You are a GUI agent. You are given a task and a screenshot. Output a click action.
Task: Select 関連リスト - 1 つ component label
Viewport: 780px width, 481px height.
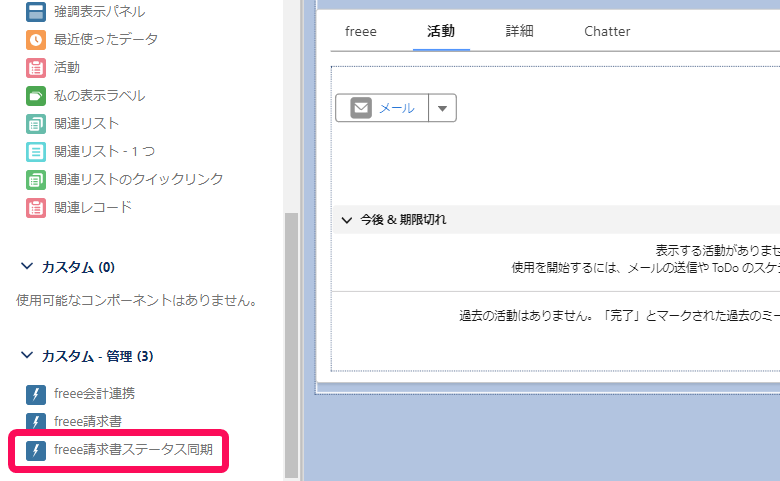[x=104, y=151]
